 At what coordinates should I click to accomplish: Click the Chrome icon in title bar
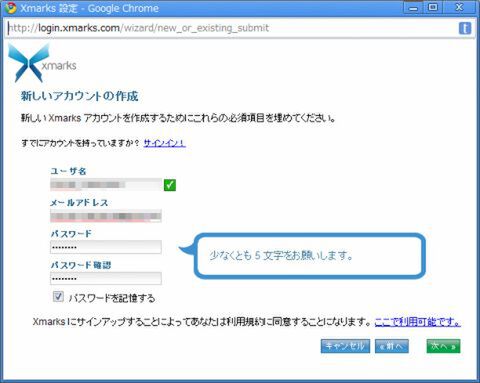tap(10, 8)
